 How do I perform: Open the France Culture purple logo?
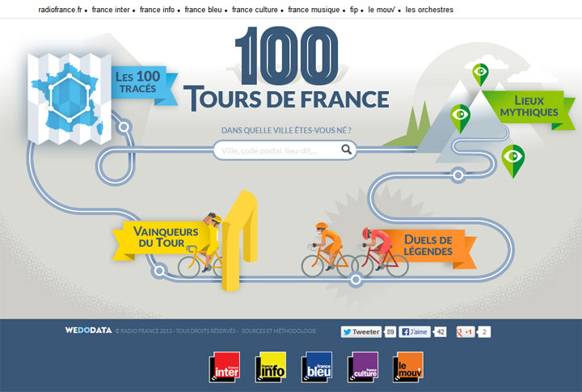(x=363, y=367)
